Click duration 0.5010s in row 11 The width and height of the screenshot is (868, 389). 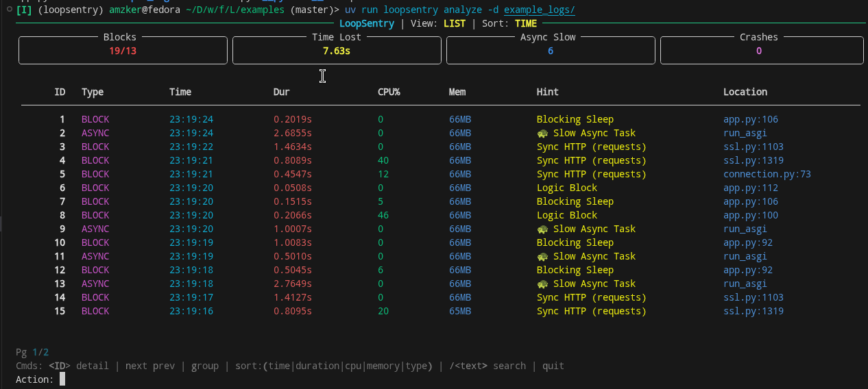(x=293, y=256)
